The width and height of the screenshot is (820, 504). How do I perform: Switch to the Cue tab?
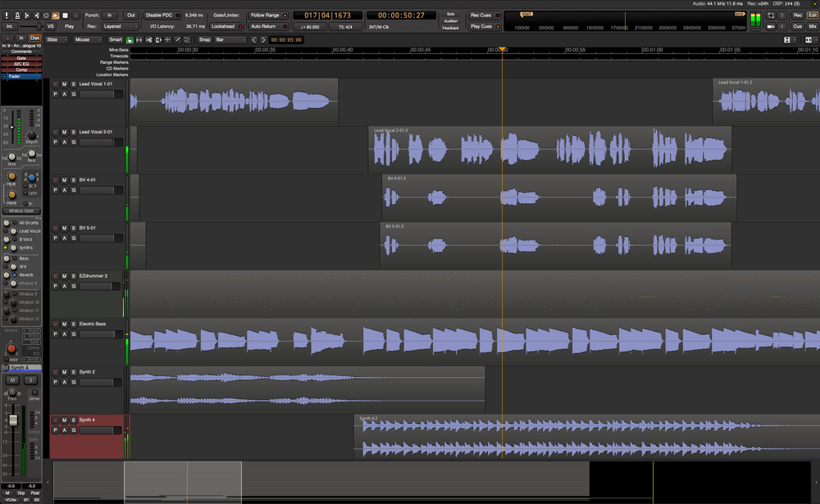click(x=797, y=26)
